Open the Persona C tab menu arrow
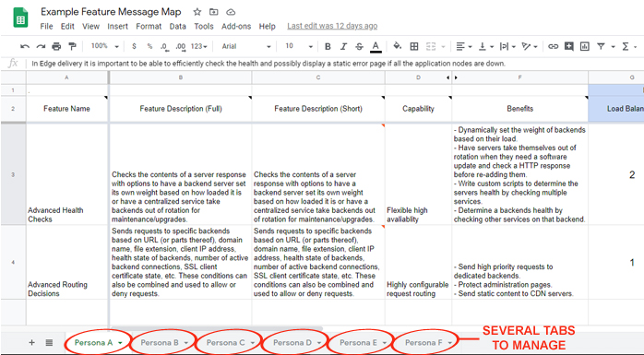Image resolution: width=644 pixels, height=355 pixels. (x=252, y=343)
